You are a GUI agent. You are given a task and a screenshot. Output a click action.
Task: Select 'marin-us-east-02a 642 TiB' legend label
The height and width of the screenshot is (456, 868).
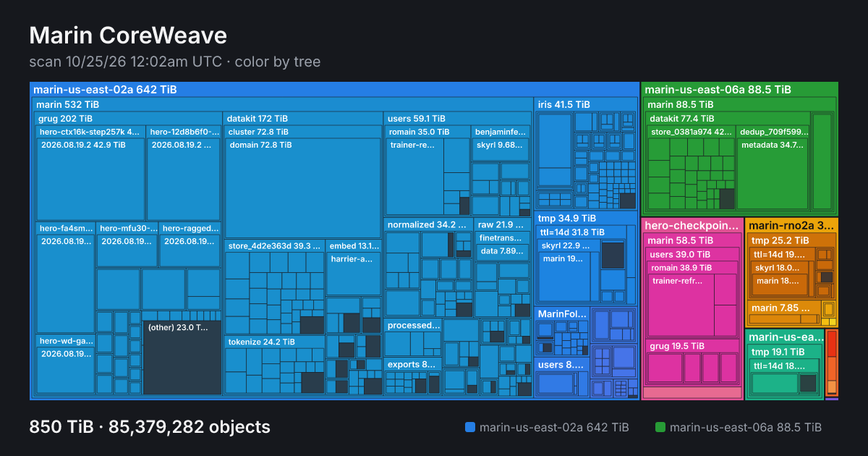click(x=554, y=427)
